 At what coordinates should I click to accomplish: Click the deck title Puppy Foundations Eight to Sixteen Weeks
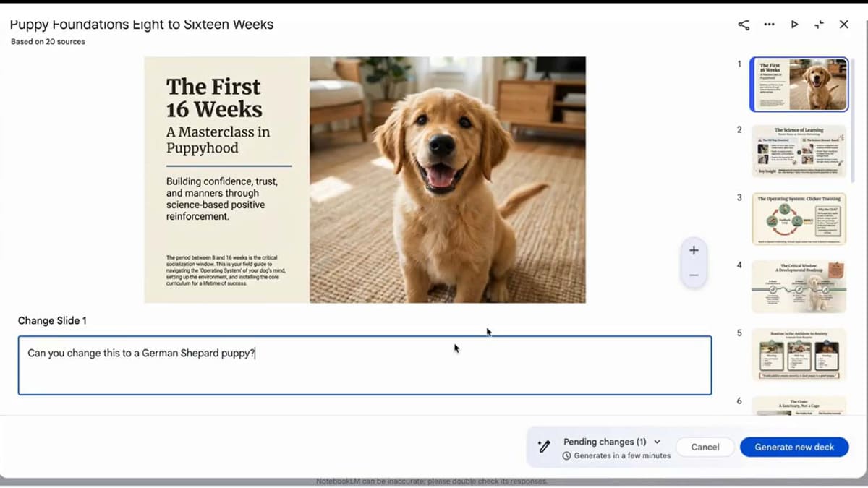point(142,25)
